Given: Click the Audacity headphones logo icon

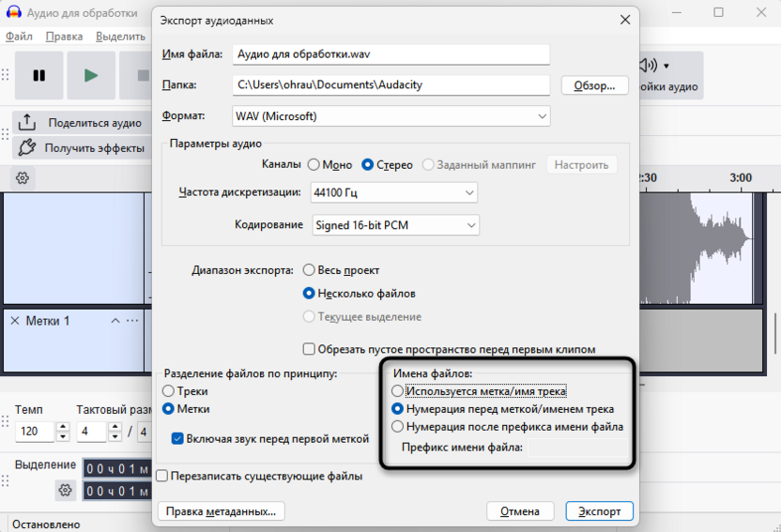Looking at the screenshot, I should (13, 12).
